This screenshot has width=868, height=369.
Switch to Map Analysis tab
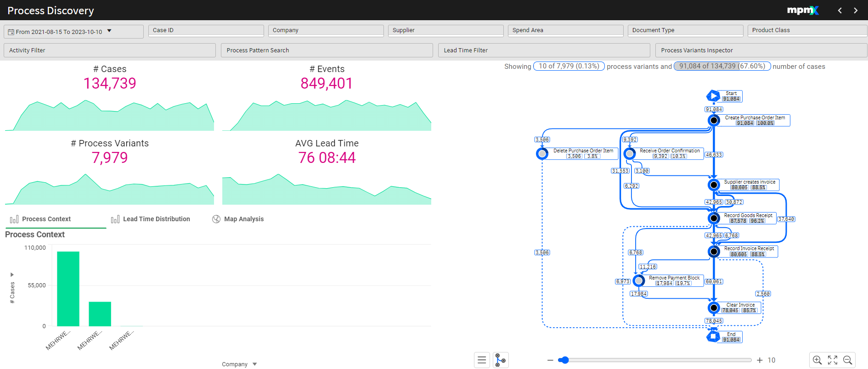pos(244,219)
